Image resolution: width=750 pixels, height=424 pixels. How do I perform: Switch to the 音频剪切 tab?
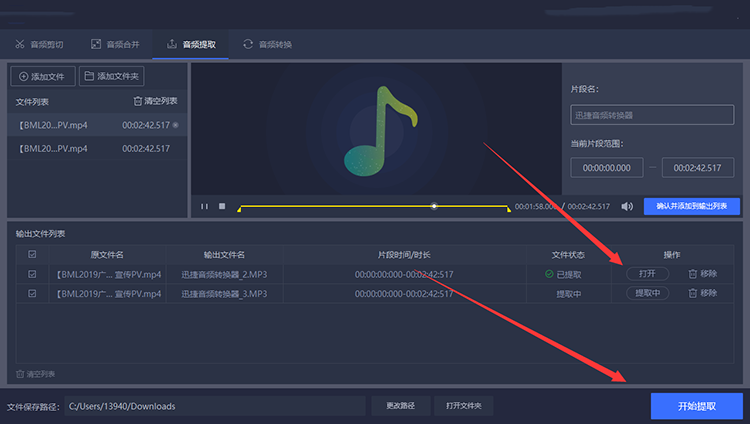(x=39, y=45)
